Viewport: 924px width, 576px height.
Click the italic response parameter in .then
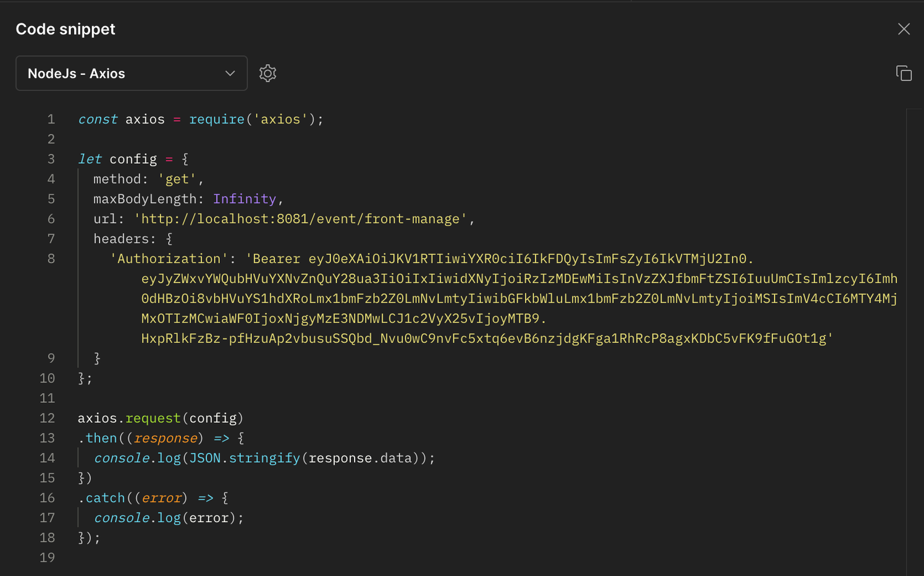click(166, 438)
